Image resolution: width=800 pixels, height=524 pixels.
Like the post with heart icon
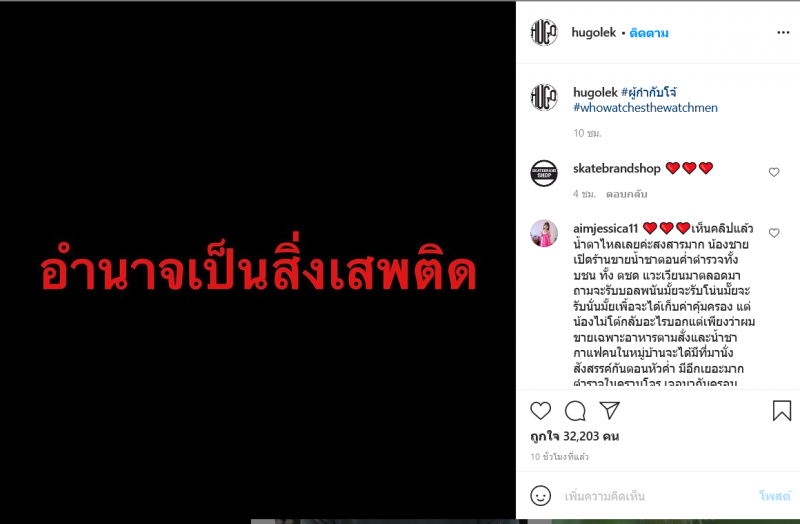click(x=540, y=410)
